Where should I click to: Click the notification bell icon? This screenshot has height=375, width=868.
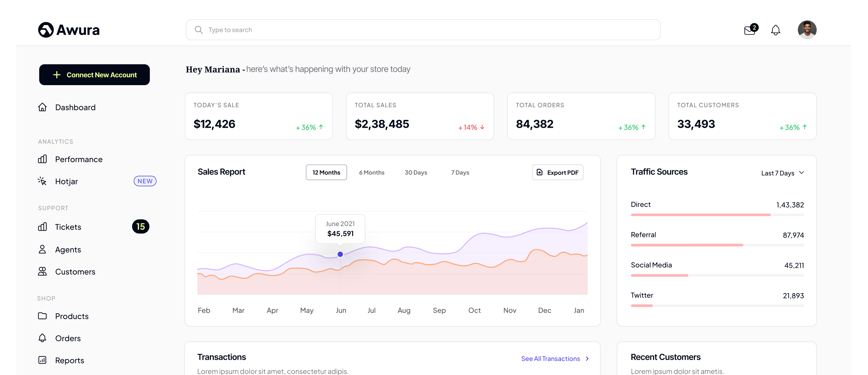pos(775,30)
